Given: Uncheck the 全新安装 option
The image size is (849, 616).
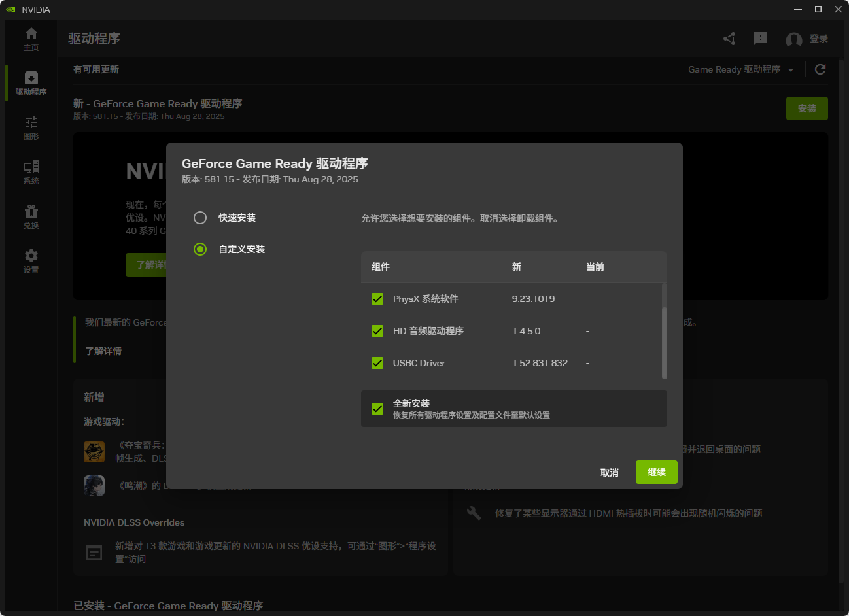Looking at the screenshot, I should (377, 408).
